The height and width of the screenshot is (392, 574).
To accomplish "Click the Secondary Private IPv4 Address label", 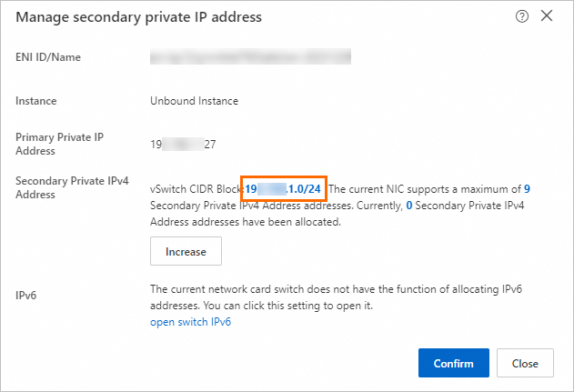I will [72, 187].
